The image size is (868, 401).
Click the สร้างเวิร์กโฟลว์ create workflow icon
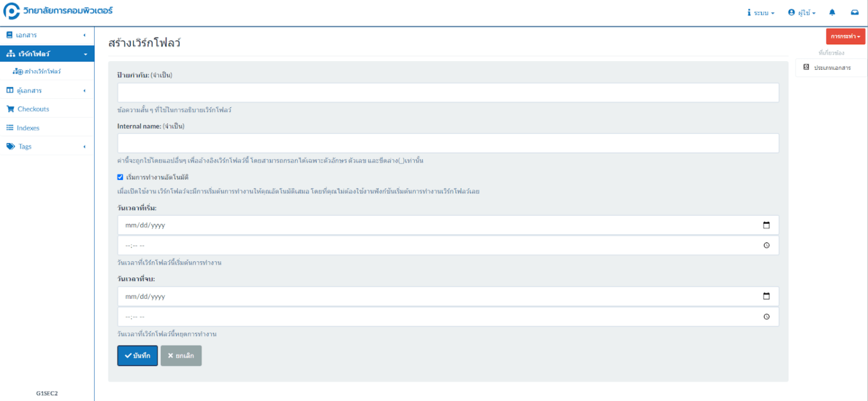pos(16,72)
